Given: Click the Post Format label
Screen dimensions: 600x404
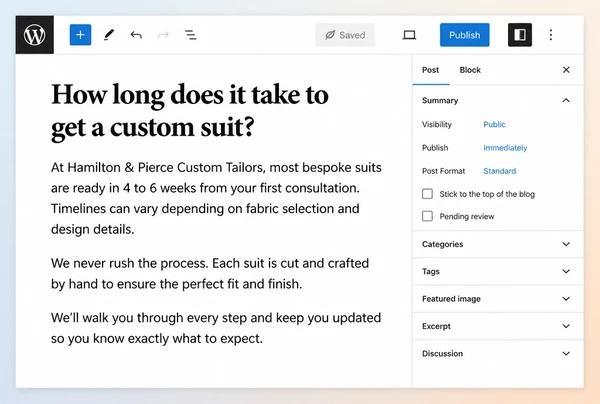Looking at the screenshot, I should pyautogui.click(x=443, y=171).
